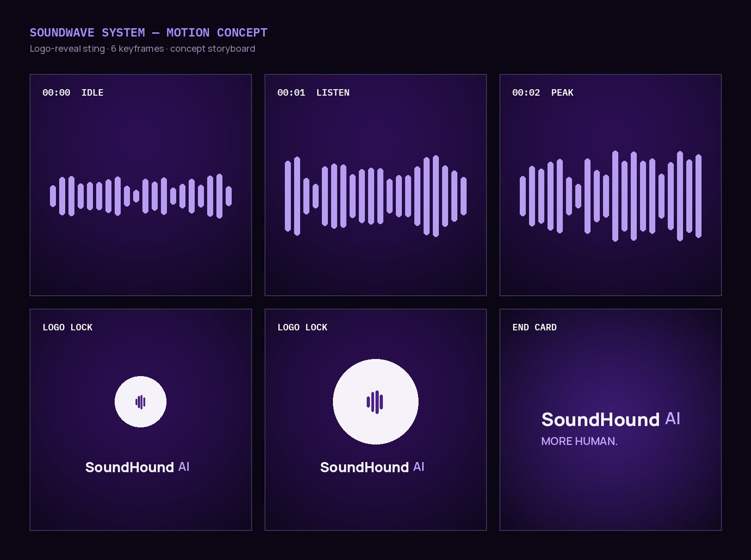Click the 'Logo-reveal sting · 6 keyframes' subtitle
The image size is (751, 560).
[142, 49]
